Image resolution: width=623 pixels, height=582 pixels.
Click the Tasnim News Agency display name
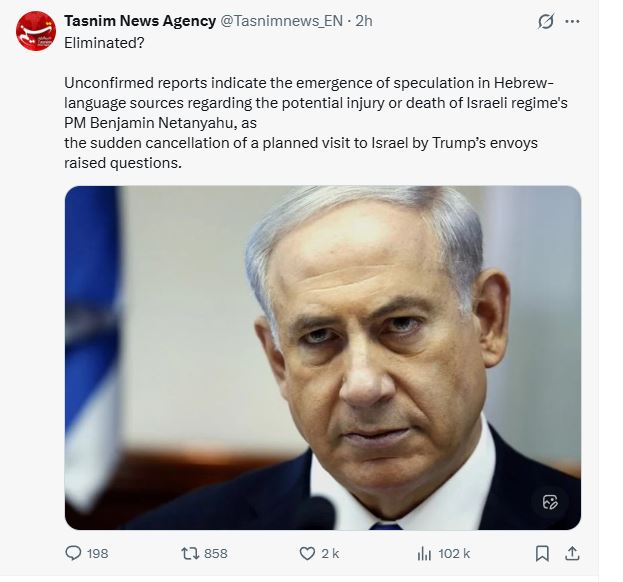140,21
